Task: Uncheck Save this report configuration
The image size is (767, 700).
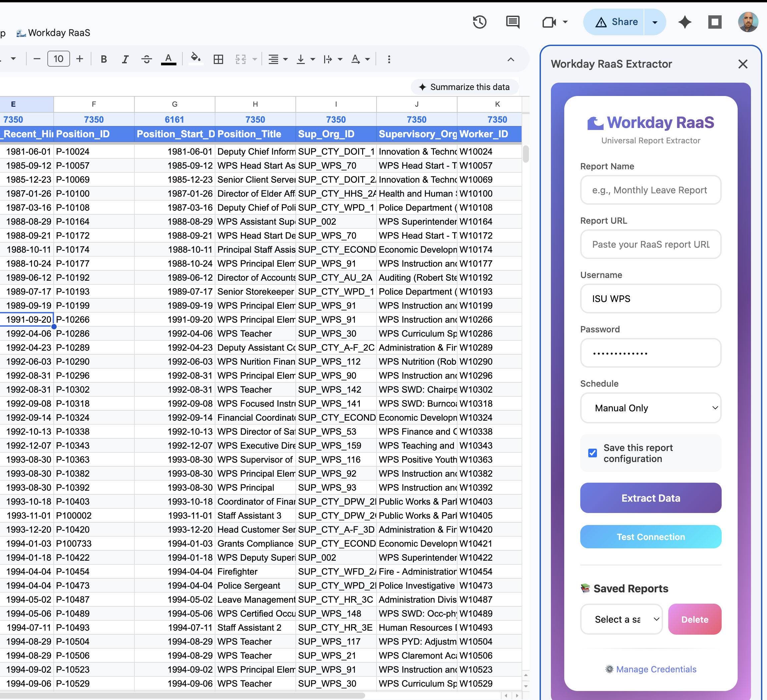Action: pos(592,453)
